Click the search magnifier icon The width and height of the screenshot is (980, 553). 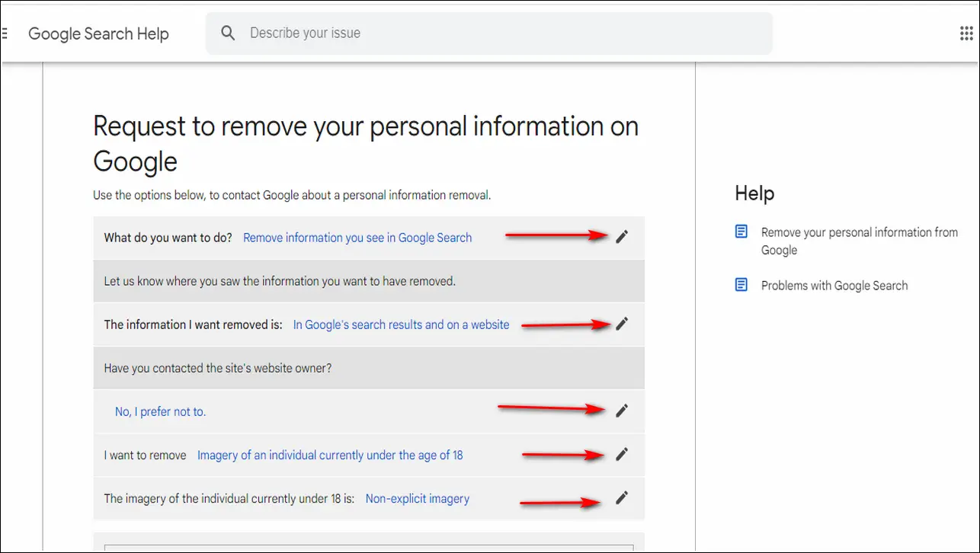pos(228,34)
